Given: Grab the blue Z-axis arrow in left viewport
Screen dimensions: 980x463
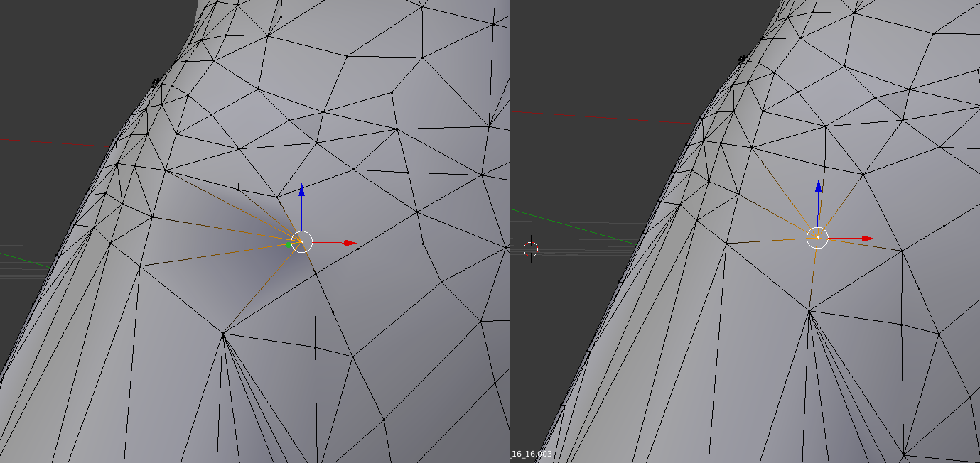Looking at the screenshot, I should pos(301,190).
